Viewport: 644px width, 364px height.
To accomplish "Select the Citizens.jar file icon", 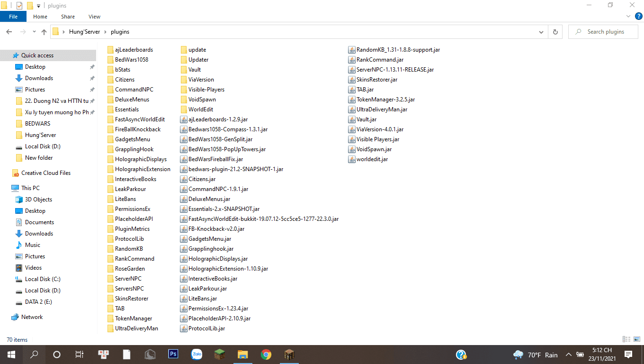I will 184,179.
